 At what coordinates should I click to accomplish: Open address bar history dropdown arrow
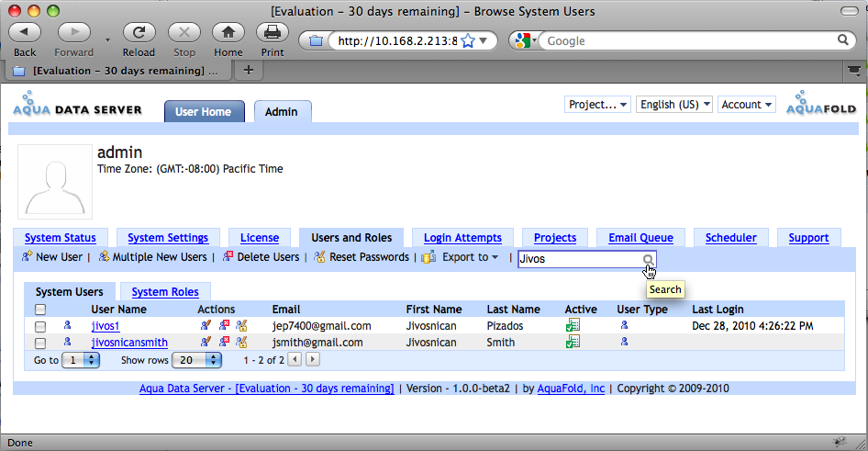pos(484,41)
